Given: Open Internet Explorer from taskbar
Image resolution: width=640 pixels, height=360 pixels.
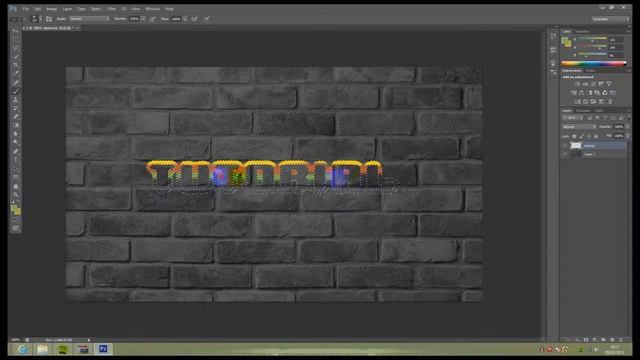Looking at the screenshot, I should point(22,349).
